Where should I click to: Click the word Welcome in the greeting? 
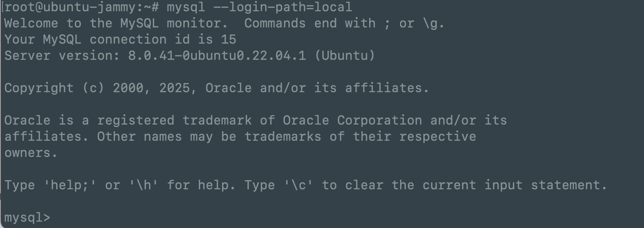[x=31, y=23]
